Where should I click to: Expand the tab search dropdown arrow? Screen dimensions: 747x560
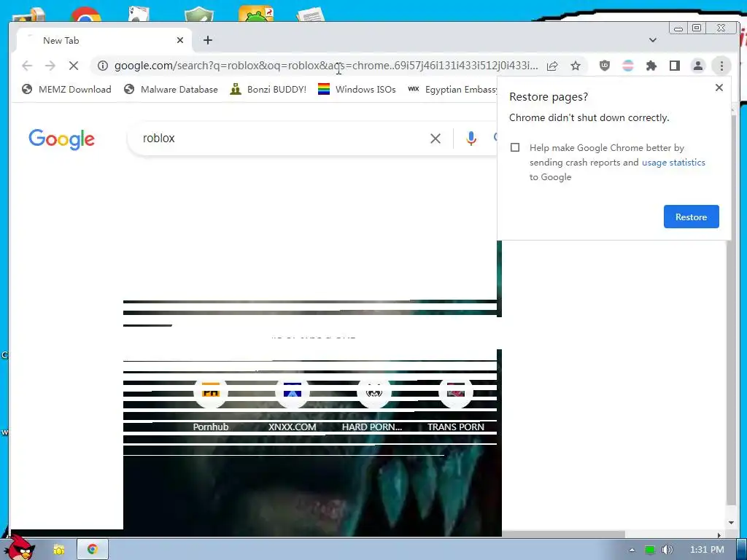tap(653, 40)
